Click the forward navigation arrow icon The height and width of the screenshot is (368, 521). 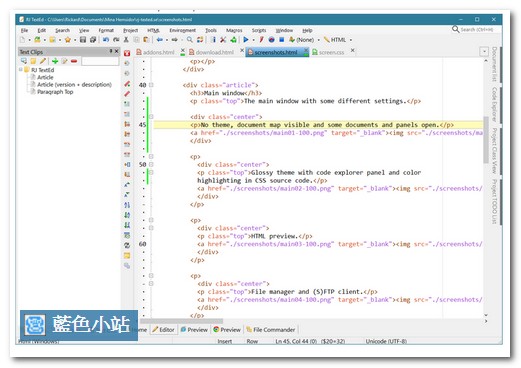[x=175, y=40]
